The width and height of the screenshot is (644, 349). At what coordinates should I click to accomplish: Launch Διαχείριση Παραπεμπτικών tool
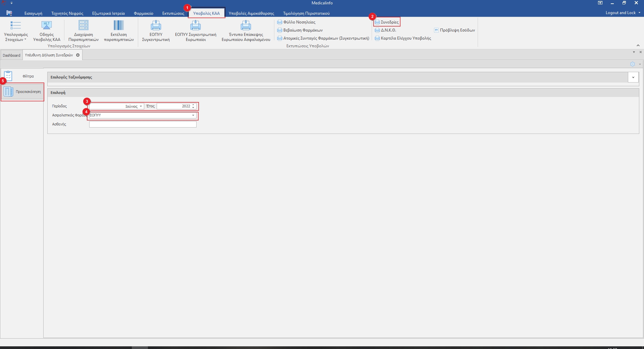pos(83,26)
